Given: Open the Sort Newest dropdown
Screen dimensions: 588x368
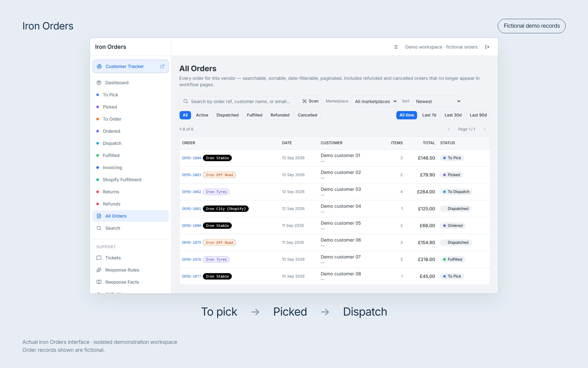Looking at the screenshot, I should [437, 102].
